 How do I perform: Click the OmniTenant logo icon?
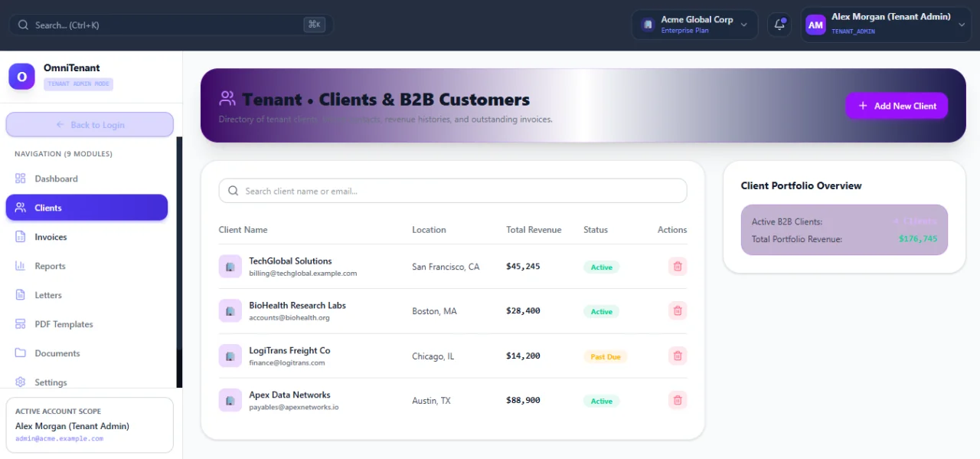point(21,77)
